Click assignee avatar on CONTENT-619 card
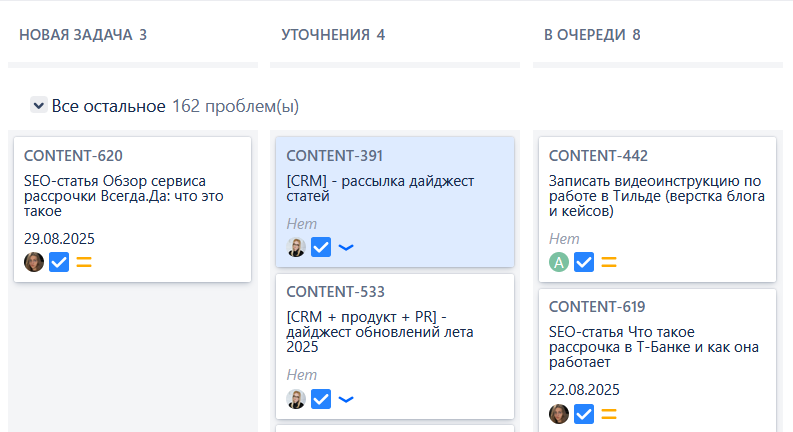 (559, 414)
